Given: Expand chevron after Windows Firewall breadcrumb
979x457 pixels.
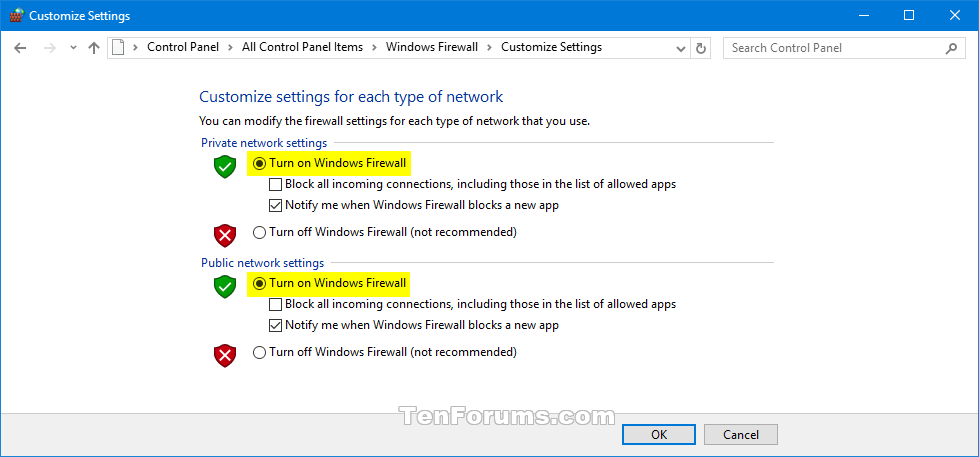Looking at the screenshot, I should 490,47.
